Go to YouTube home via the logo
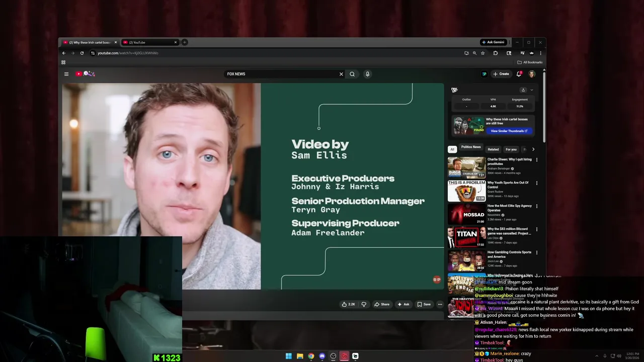This screenshot has height=362, width=644. pos(85,74)
